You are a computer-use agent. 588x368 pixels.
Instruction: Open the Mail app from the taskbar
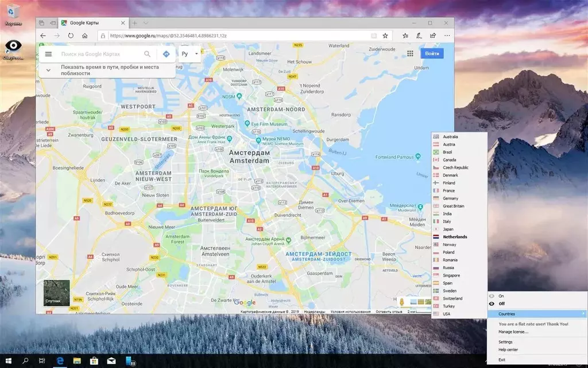point(111,361)
